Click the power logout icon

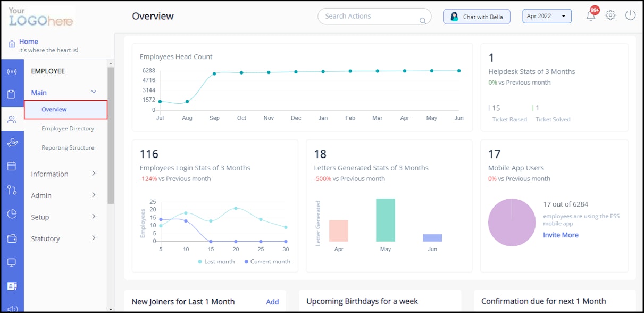[x=630, y=15]
